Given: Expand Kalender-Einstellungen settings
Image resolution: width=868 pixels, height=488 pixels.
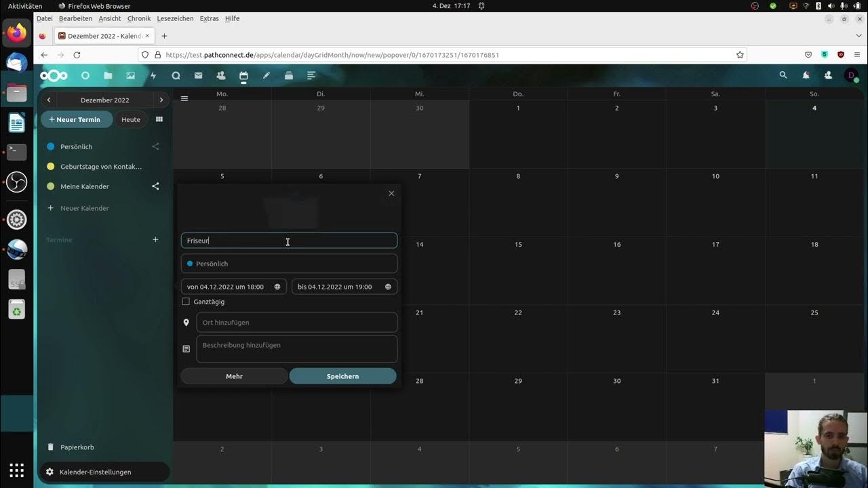Looking at the screenshot, I should pyautogui.click(x=103, y=472).
